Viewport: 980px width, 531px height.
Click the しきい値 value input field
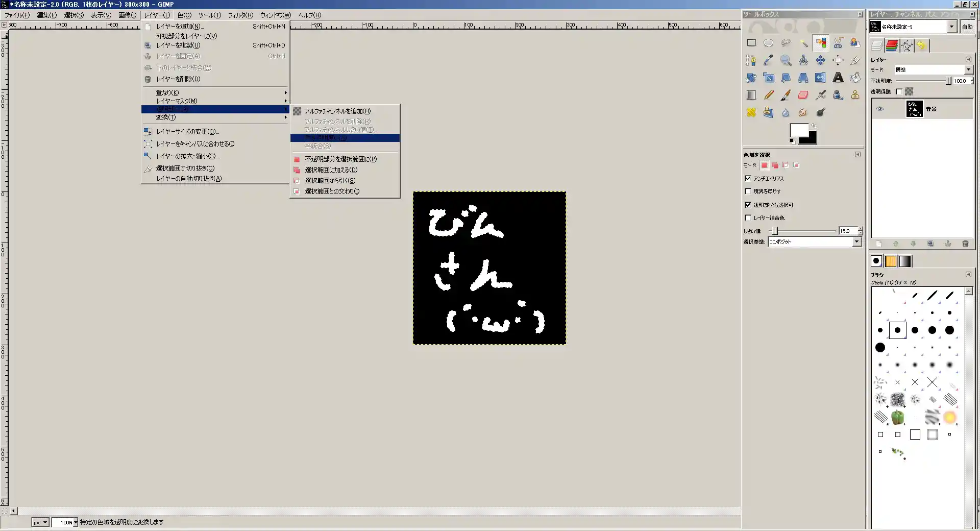tap(847, 231)
